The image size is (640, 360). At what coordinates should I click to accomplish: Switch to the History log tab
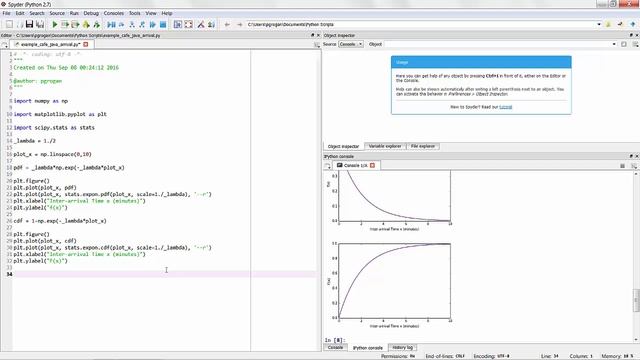point(402,347)
